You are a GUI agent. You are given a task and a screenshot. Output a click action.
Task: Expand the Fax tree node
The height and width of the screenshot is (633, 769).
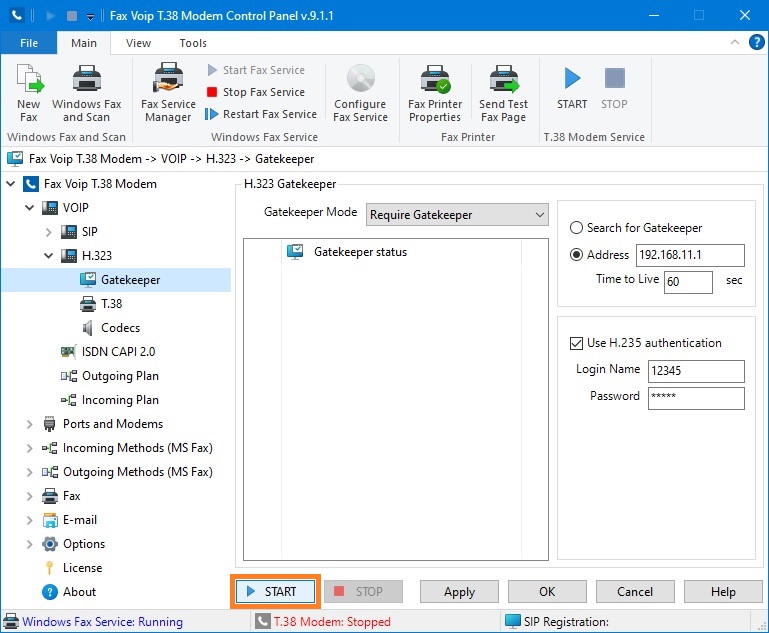tap(29, 496)
